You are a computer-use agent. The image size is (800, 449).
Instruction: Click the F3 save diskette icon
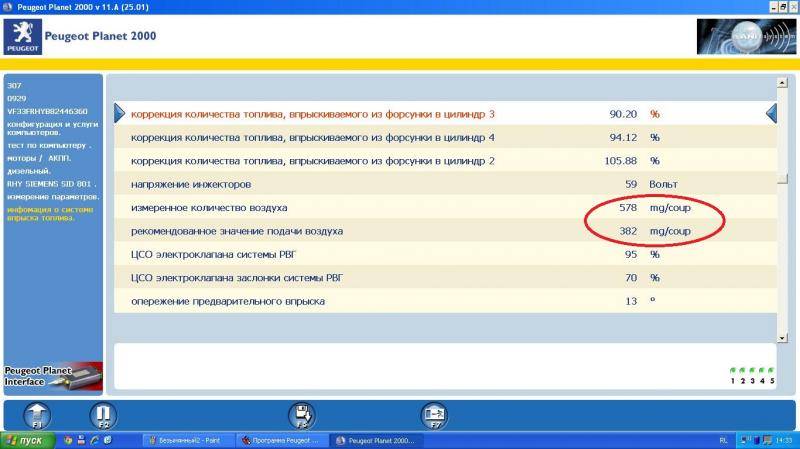coord(302,415)
